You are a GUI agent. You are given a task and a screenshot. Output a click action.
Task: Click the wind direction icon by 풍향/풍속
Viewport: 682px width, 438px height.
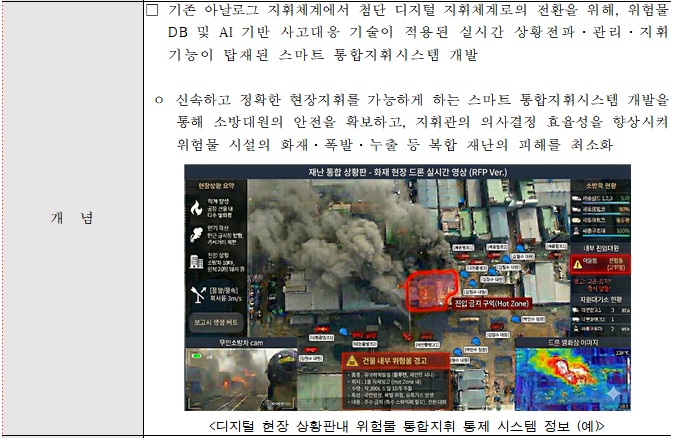click(x=197, y=294)
